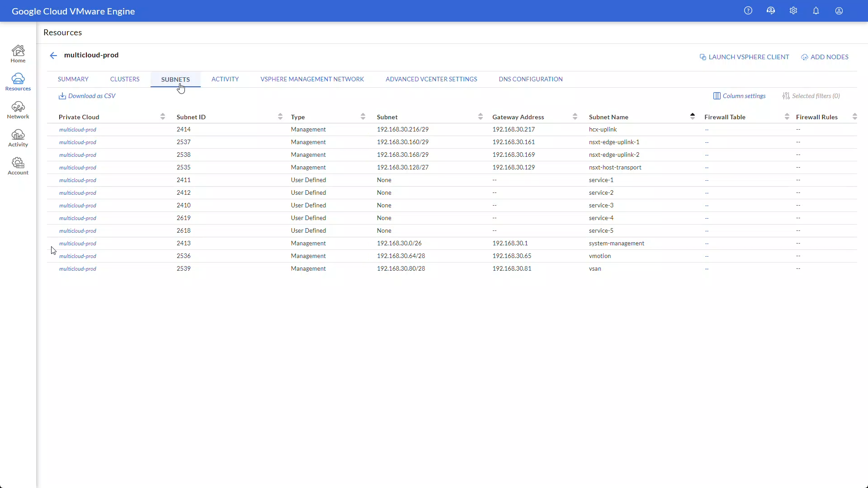Click the service-4 subnet name

(601, 218)
